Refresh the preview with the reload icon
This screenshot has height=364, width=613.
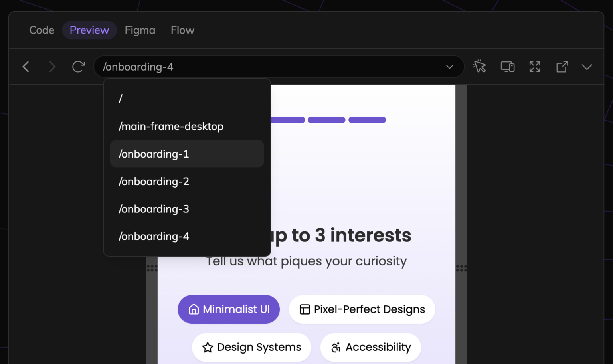[78, 67]
